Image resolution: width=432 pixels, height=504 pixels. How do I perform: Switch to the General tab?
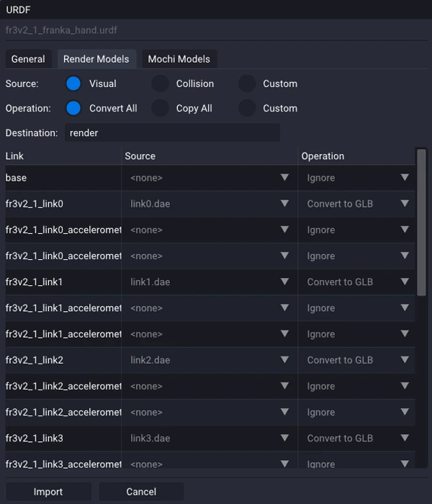(28, 59)
